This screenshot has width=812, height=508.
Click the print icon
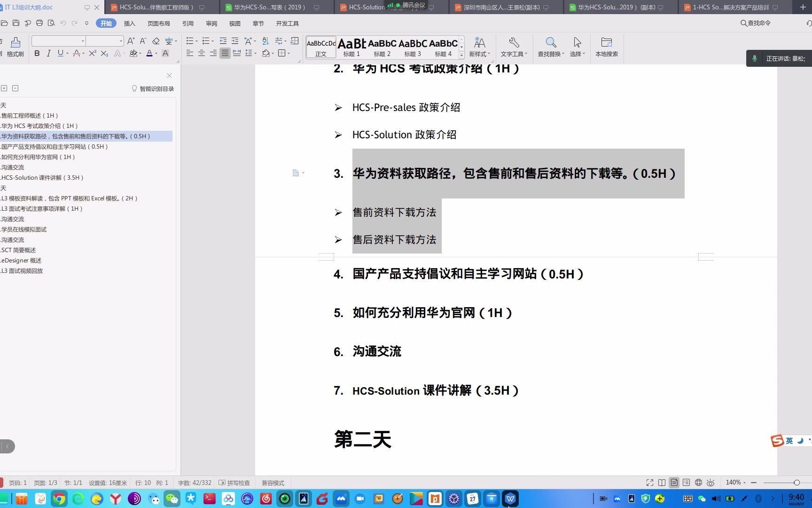coord(39,23)
